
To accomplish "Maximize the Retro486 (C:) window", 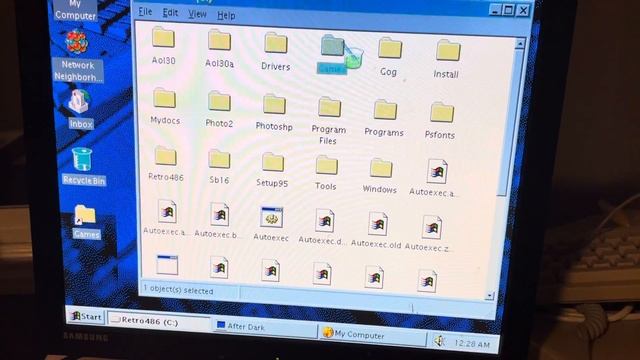I will click(x=509, y=10).
